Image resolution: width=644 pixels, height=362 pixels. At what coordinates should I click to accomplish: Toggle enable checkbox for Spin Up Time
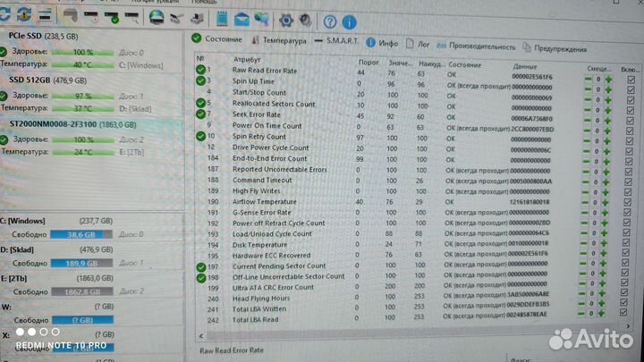tap(631, 90)
